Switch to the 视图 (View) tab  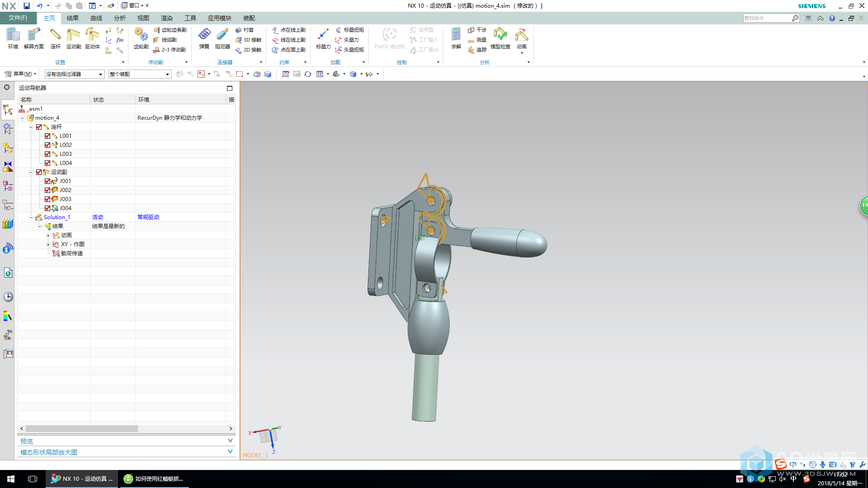143,18
